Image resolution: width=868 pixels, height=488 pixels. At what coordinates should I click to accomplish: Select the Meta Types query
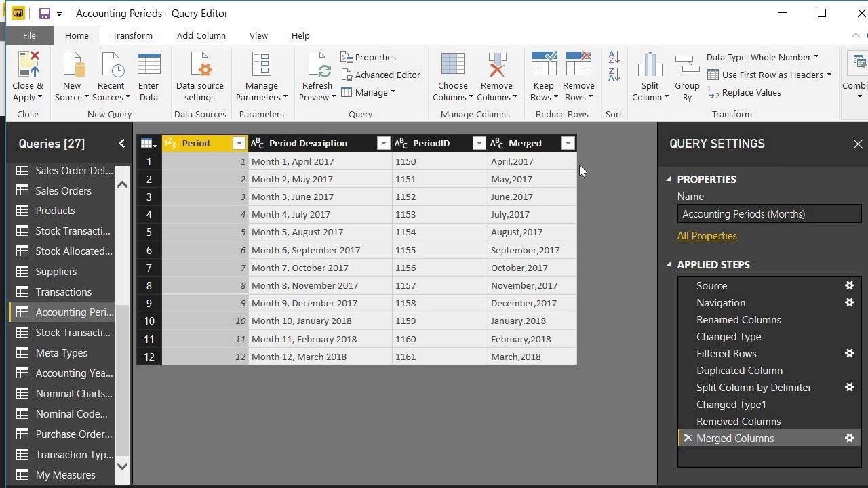(x=62, y=352)
